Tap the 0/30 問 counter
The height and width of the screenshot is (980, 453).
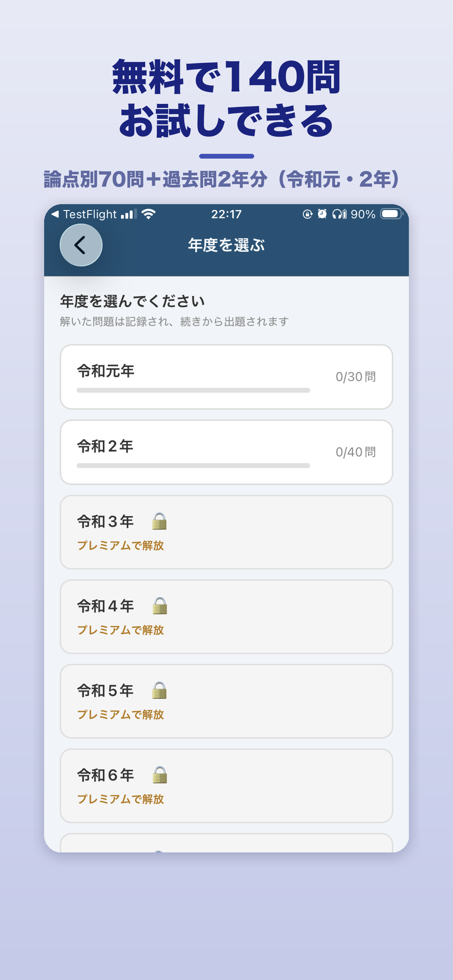coord(356,377)
